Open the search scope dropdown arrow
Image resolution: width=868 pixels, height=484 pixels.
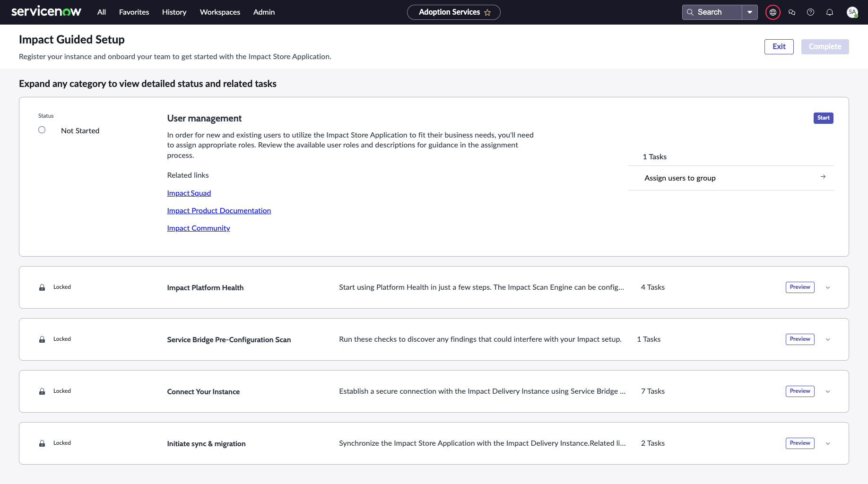coord(750,12)
